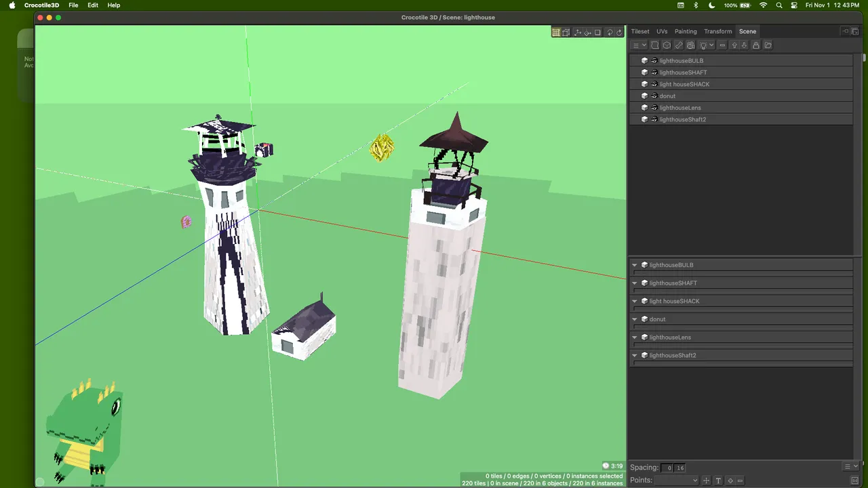Click the bottom-right panel layout icon
868x488 pixels.
pyautogui.click(x=854, y=481)
